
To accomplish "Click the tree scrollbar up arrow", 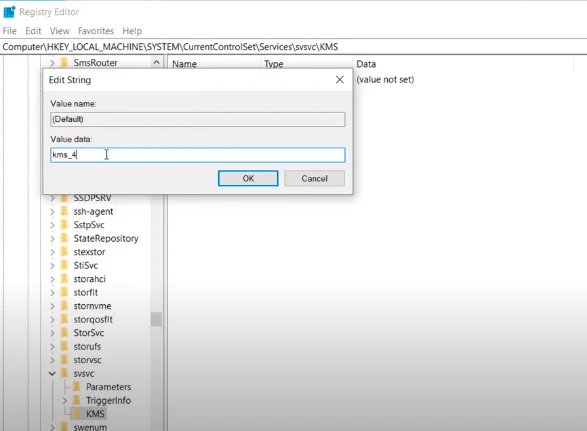I will tap(156, 62).
